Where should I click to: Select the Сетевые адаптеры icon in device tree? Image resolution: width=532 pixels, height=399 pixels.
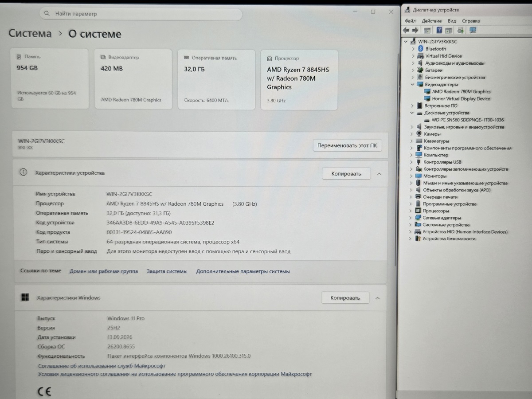click(x=418, y=218)
